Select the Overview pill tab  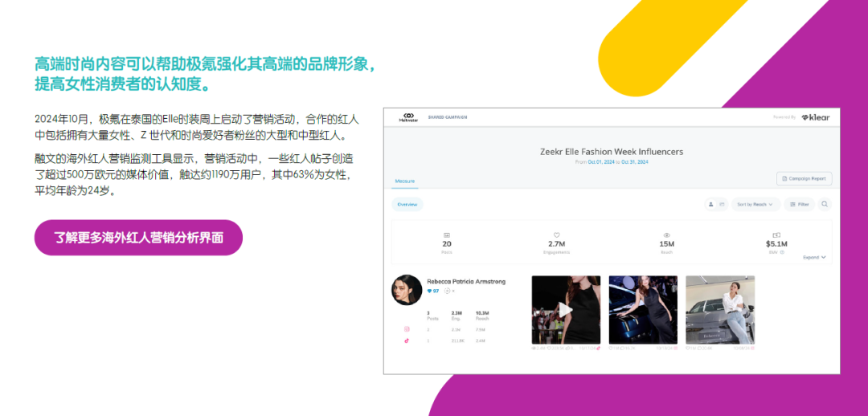407,204
